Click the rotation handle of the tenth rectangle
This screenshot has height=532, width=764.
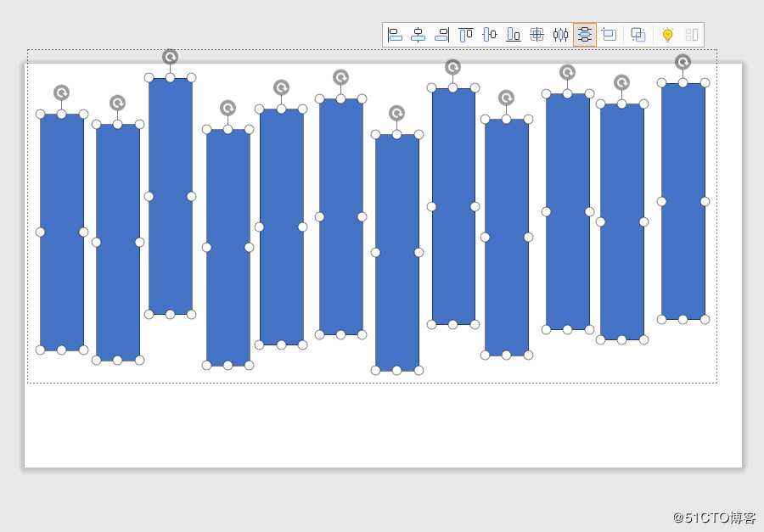567,72
